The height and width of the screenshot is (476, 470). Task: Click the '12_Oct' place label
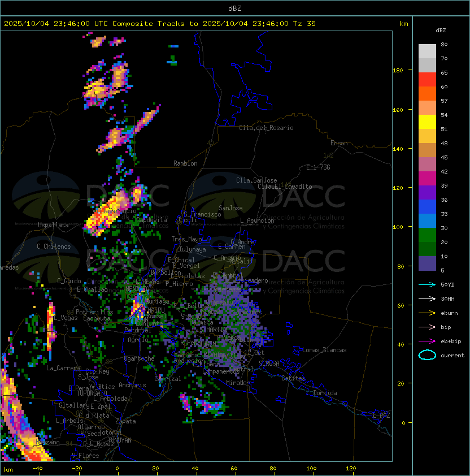click(254, 353)
